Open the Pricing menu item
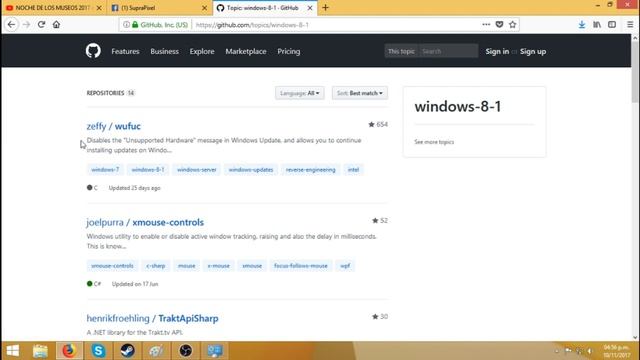The width and height of the screenshot is (640, 360). (289, 51)
